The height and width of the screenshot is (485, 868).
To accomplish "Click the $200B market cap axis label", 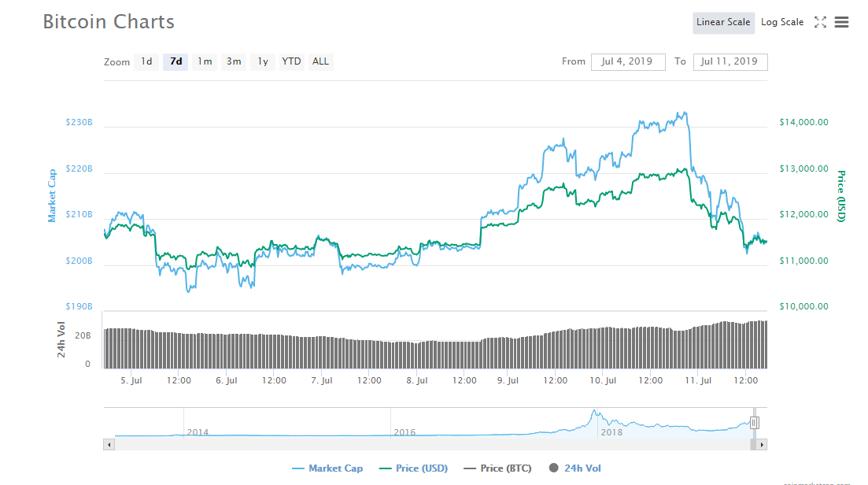I will [x=79, y=261].
